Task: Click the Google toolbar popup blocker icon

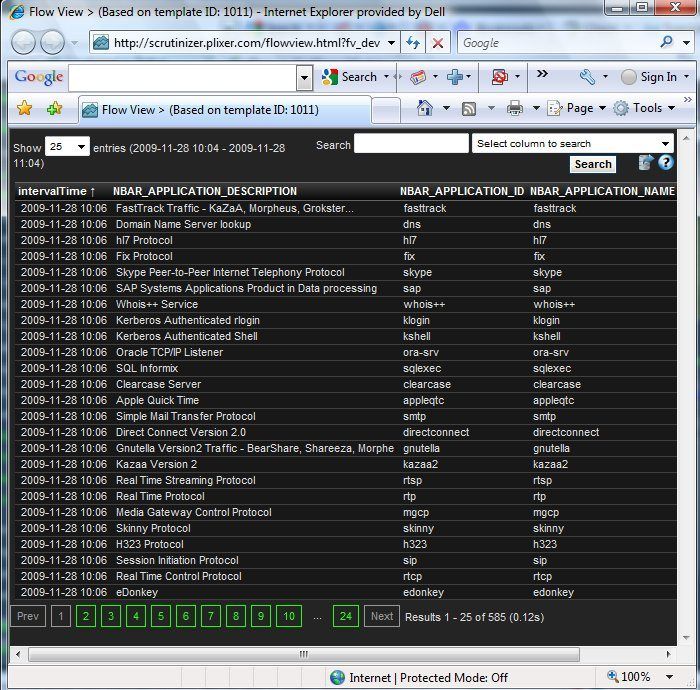Action: point(500,77)
